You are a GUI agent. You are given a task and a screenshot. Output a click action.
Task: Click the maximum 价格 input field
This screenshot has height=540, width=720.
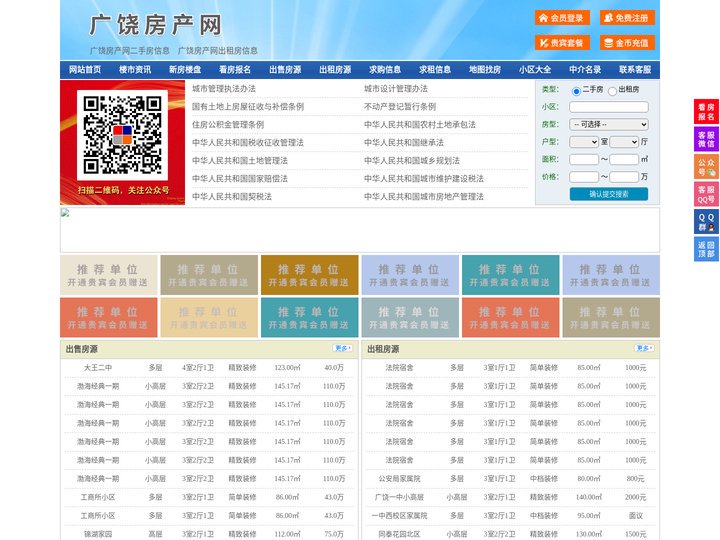coord(624,177)
